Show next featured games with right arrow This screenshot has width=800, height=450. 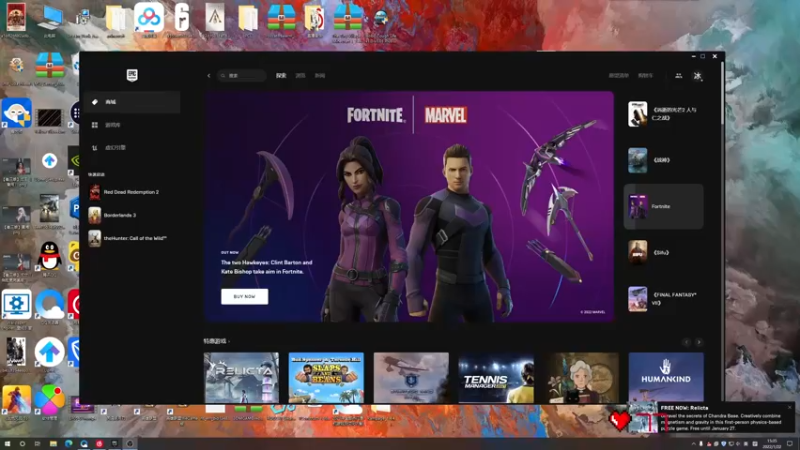pyautogui.click(x=698, y=342)
